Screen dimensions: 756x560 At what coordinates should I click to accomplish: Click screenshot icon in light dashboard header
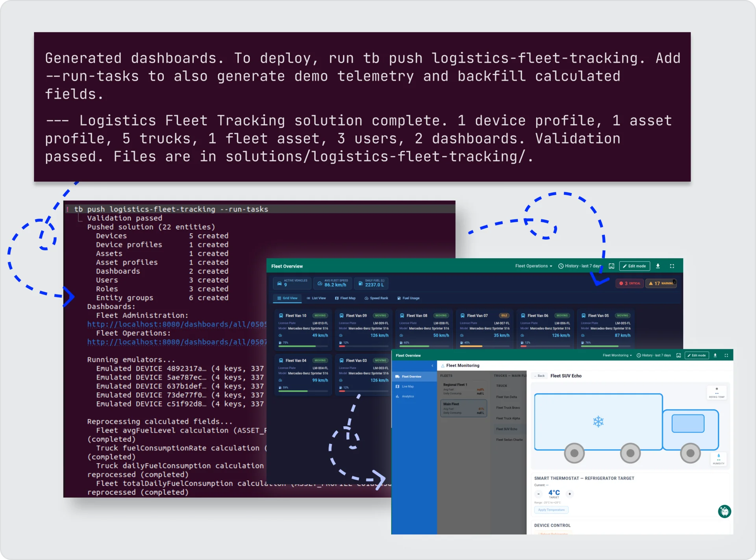click(x=678, y=355)
